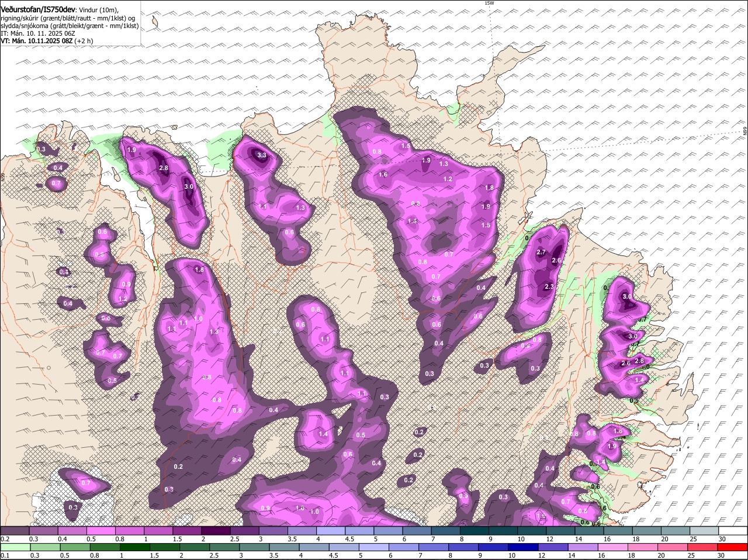
Task: Pick the pale grey legend swatch between 25 and 30
Action: pos(705,530)
